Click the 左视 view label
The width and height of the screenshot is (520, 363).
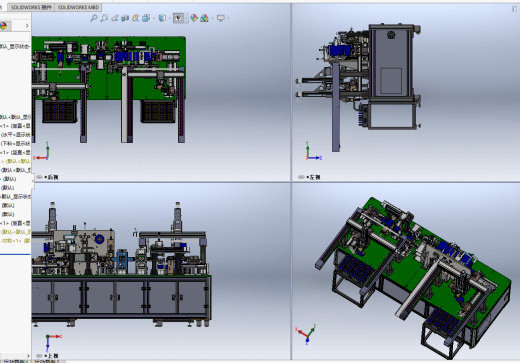(315, 177)
